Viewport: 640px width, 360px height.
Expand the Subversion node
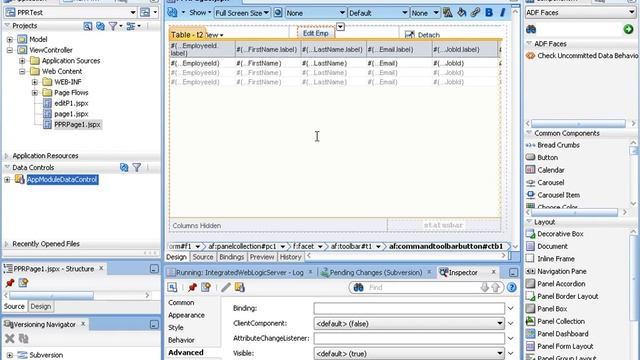point(10,355)
